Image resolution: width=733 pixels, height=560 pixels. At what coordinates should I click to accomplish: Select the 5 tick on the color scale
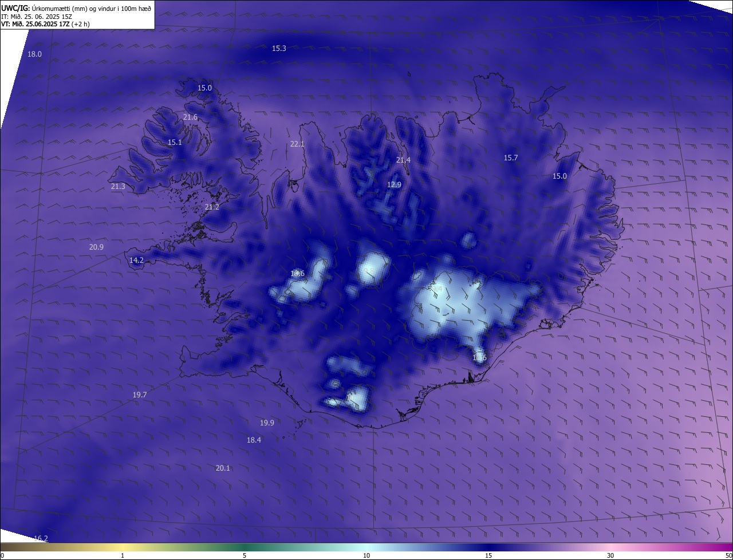tap(245, 555)
